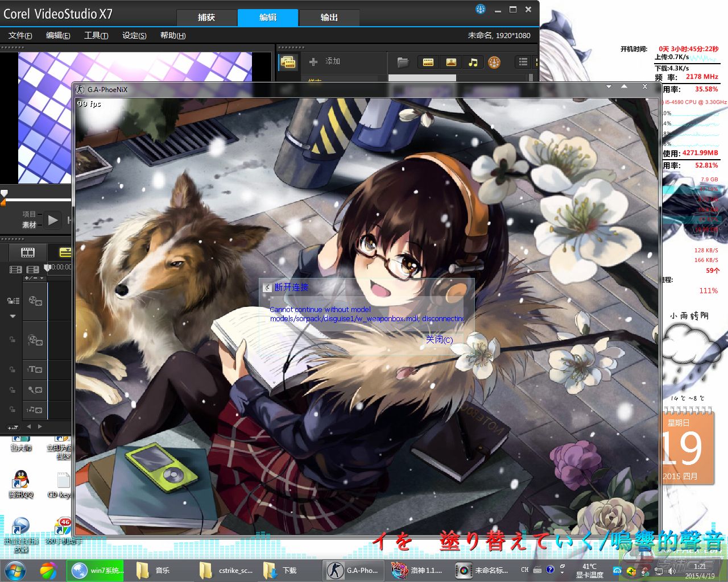Screen dimensions: 728x582
Task: Expand the arrow below the ripple-editing lock
Action: coord(13,316)
